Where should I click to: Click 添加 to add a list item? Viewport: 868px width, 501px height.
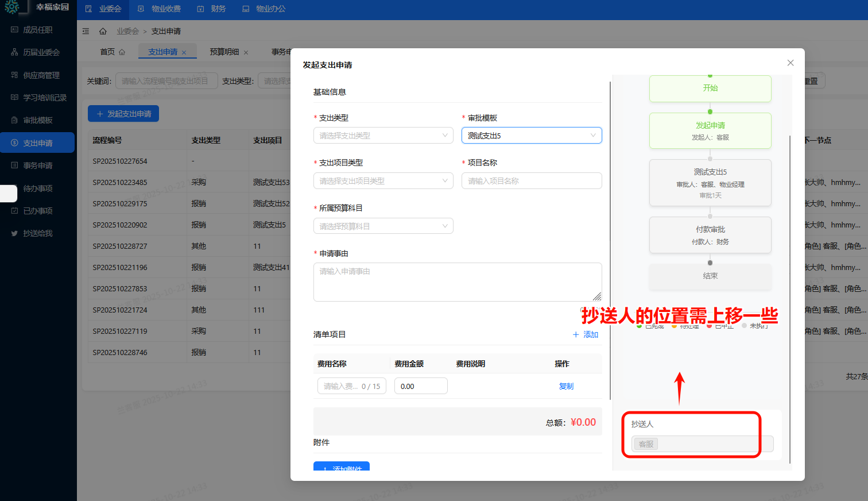pos(586,334)
